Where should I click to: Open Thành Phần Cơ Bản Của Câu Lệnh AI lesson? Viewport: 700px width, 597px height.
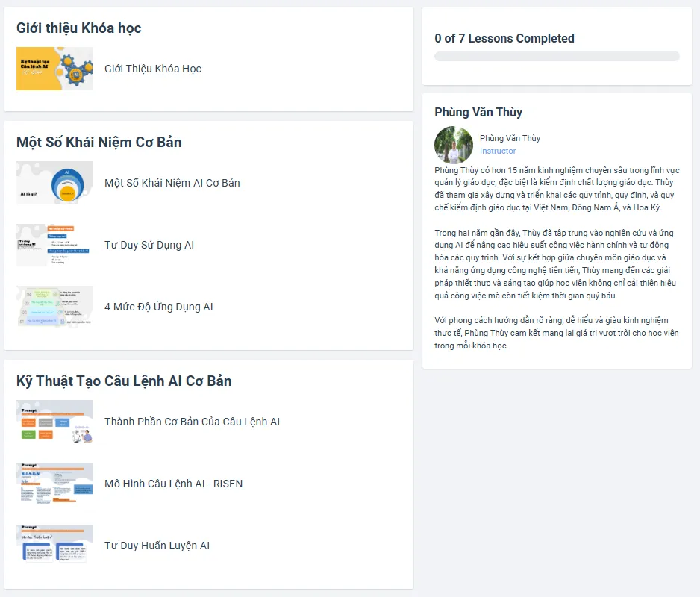point(192,422)
